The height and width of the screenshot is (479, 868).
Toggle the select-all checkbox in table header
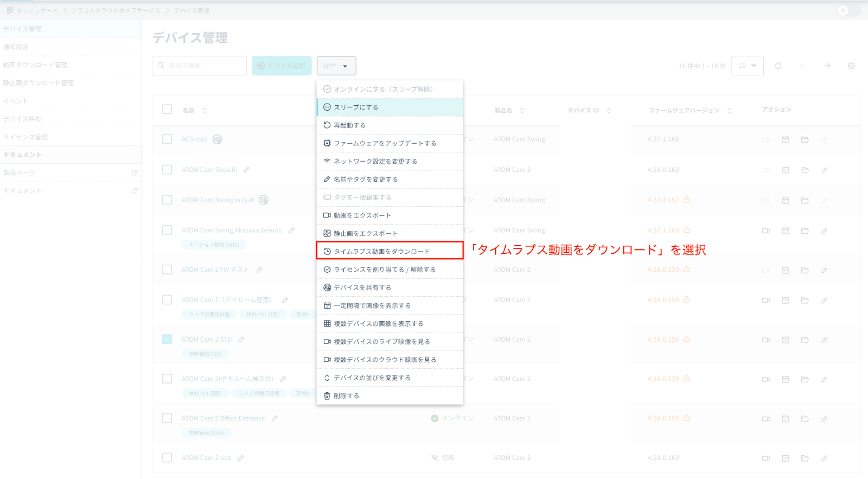coord(167,110)
